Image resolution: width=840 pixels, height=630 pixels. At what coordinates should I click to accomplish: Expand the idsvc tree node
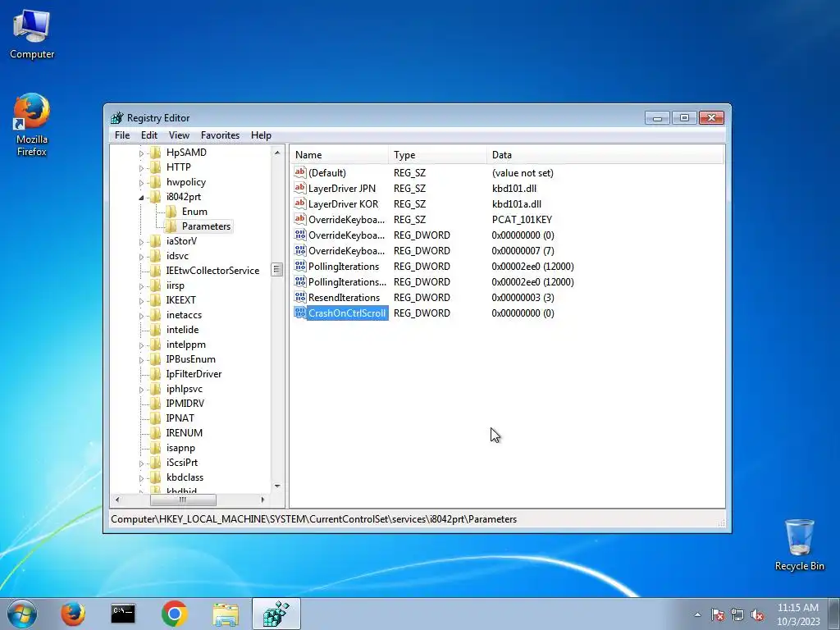tap(141, 257)
